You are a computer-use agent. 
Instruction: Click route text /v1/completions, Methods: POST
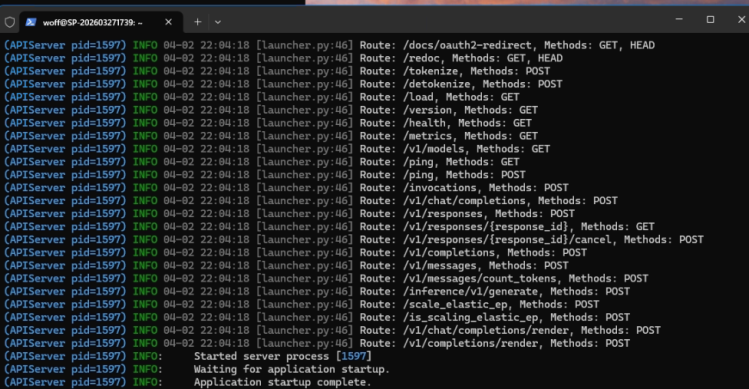pyautogui.click(x=494, y=252)
